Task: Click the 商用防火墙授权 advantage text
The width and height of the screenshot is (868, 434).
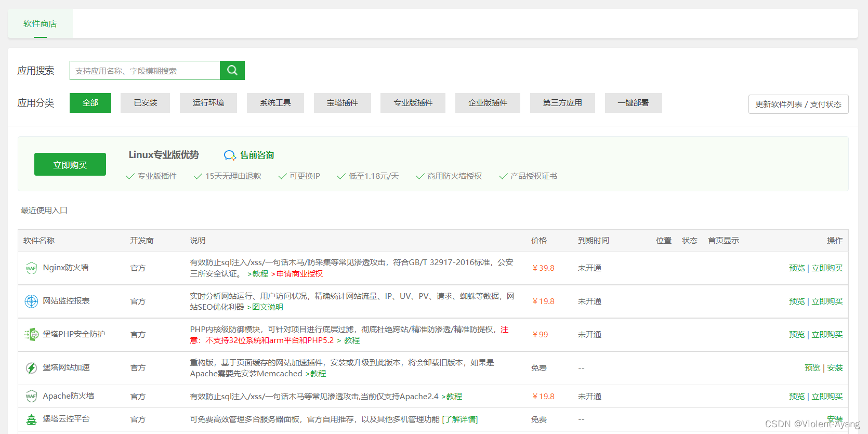Action: pyautogui.click(x=455, y=176)
